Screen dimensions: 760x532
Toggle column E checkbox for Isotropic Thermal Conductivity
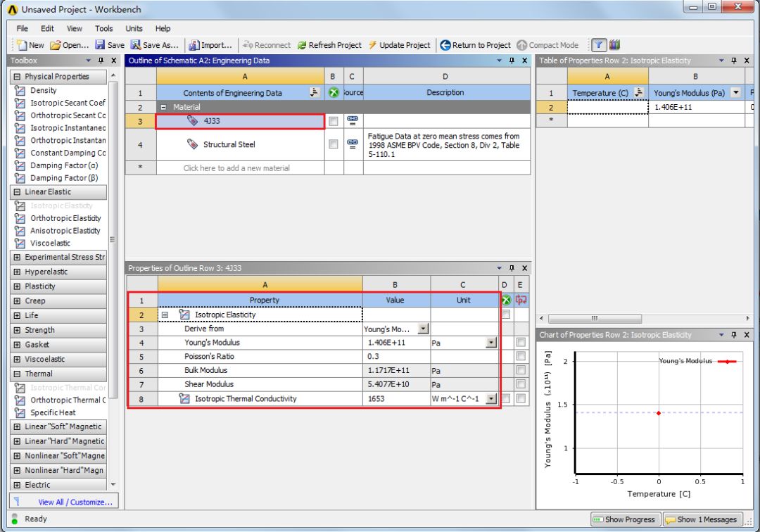521,398
